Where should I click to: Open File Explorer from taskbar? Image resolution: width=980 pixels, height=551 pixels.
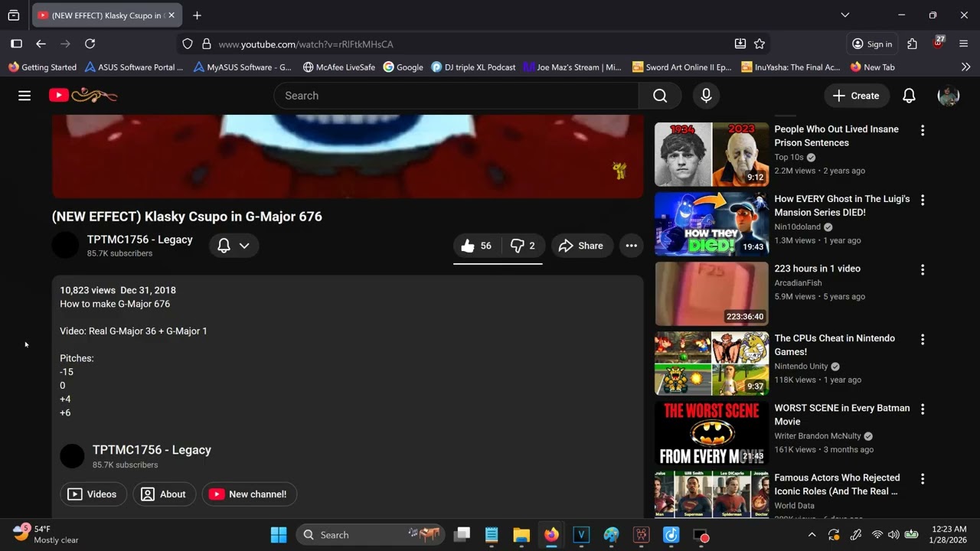pos(521,535)
